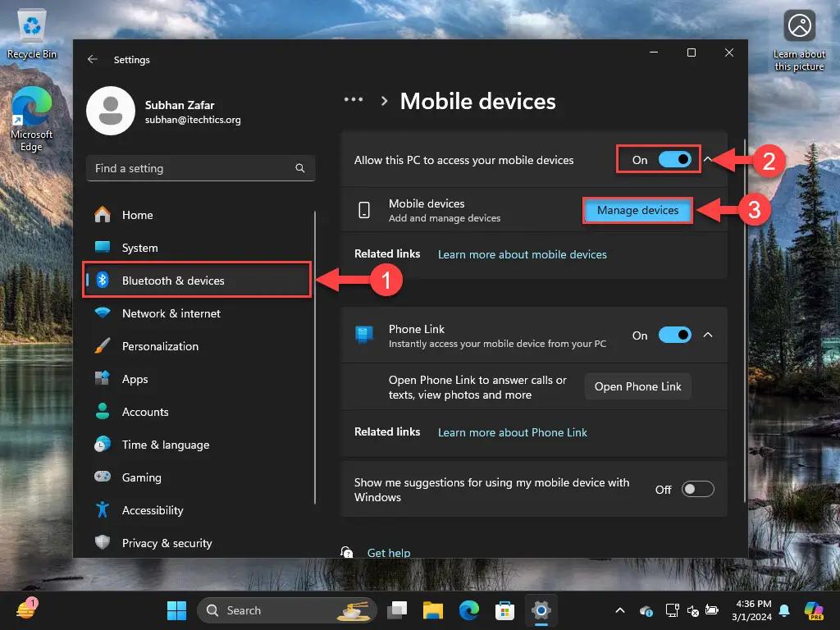Screen dimensions: 840x630
Task: Click the Phone Link app icon
Action: (x=364, y=335)
